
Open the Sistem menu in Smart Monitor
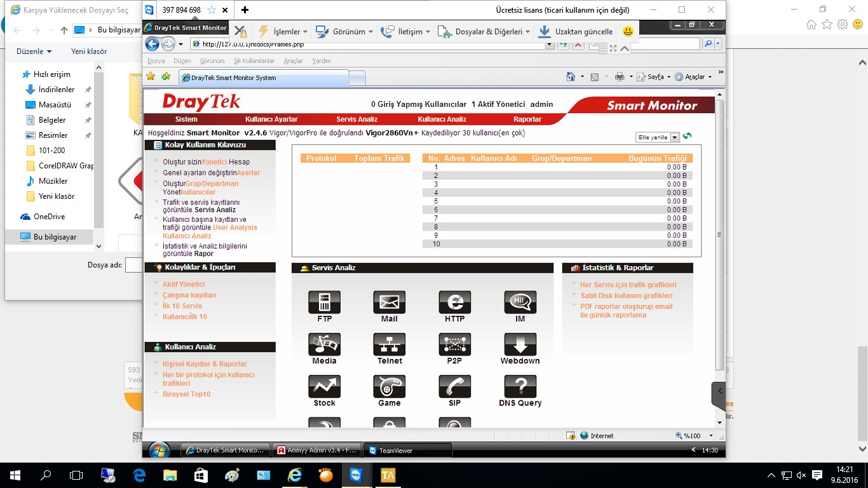[186, 119]
